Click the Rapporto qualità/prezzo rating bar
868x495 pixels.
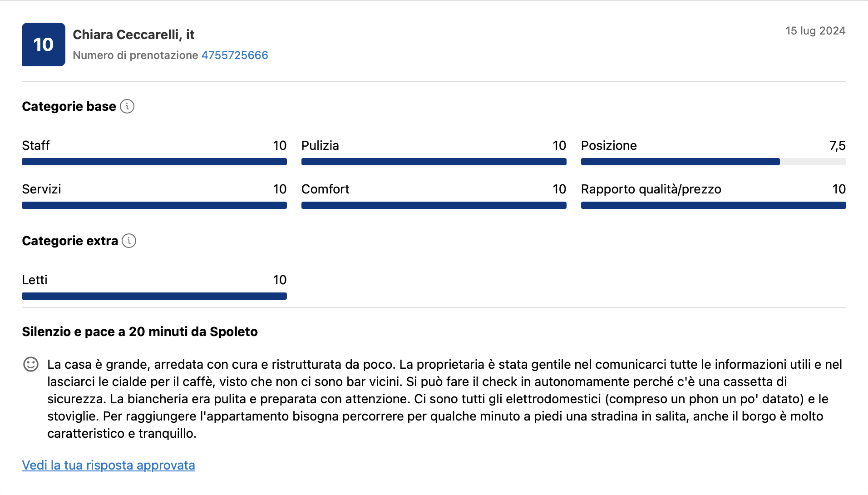point(713,205)
